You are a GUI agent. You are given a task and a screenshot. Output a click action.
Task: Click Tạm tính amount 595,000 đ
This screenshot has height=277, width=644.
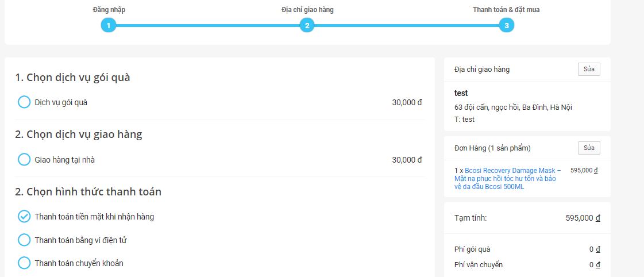pyautogui.click(x=583, y=218)
